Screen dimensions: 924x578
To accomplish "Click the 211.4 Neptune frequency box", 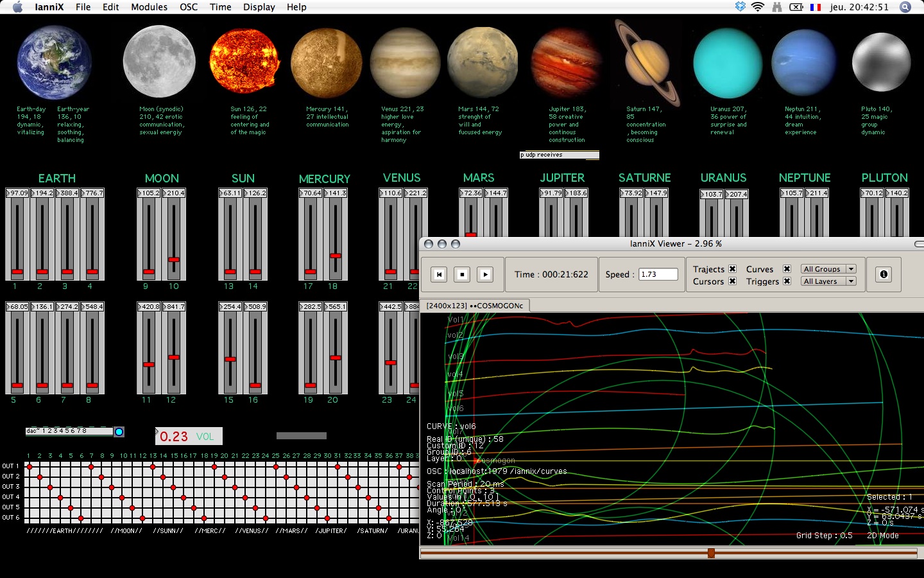I will pyautogui.click(x=817, y=193).
